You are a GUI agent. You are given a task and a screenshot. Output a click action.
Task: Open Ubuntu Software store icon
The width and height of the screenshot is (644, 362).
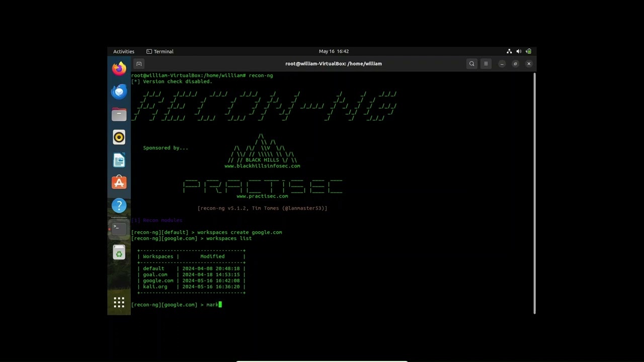(x=119, y=183)
